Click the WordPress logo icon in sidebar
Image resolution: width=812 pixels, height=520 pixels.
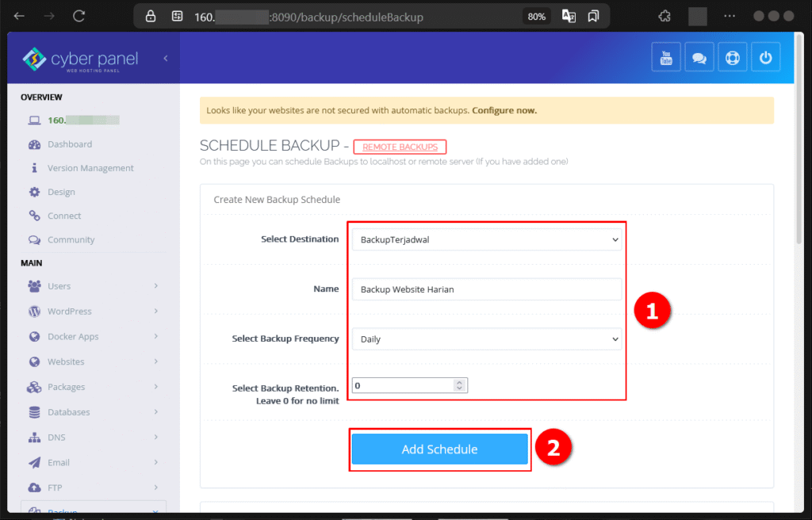click(35, 312)
